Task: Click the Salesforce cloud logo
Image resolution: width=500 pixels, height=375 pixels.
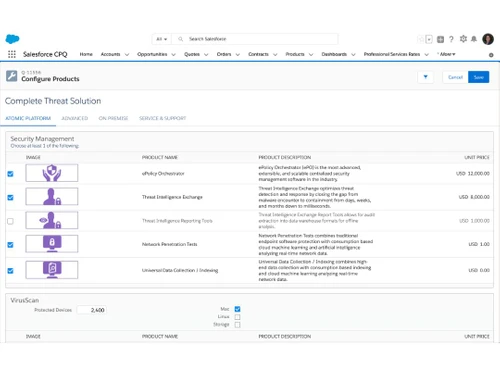Action: click(12, 39)
